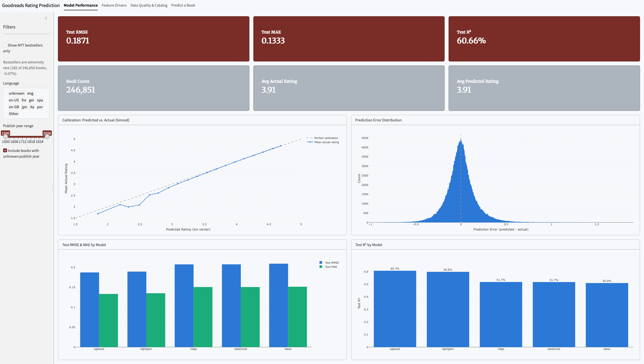Remove 'ita' language tag

[x=32, y=107]
